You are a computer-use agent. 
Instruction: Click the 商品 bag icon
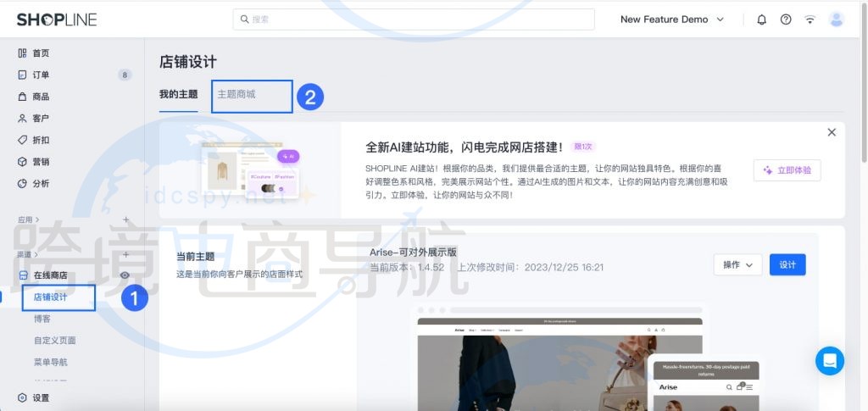coord(22,97)
